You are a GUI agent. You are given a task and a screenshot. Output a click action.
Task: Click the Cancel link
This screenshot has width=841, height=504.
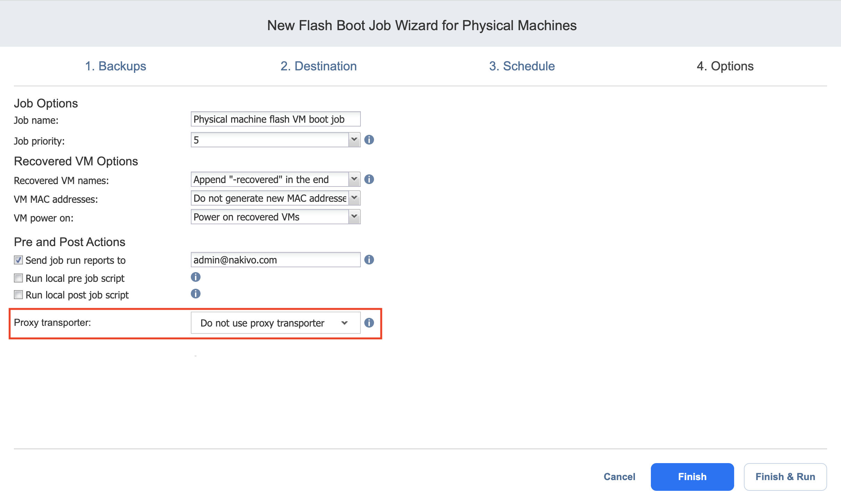coord(619,477)
